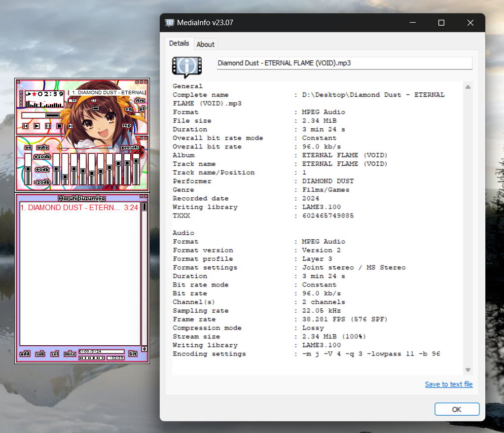Click the Winamp volume slider thumb
Image resolution: width=504 pixels, height=433 pixels.
tap(96, 108)
